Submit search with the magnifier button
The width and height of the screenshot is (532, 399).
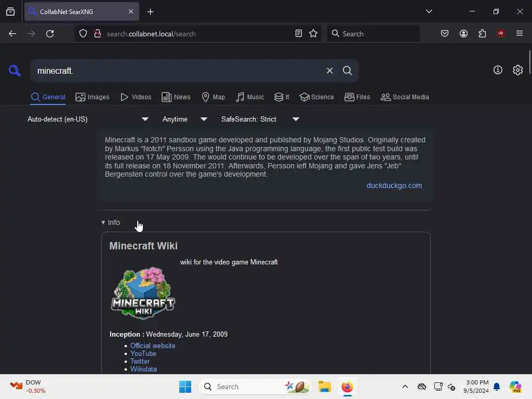[x=347, y=71]
